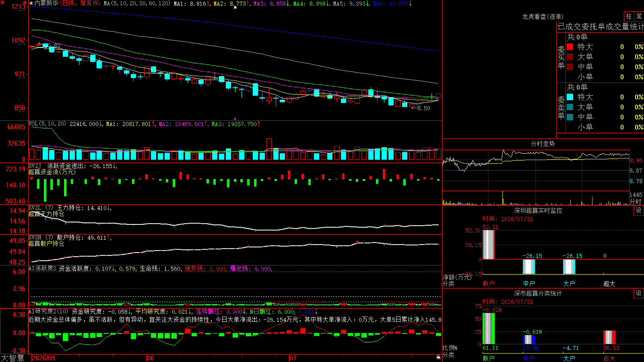Select the 已成交委托单成交量统计 tab
The height and width of the screenshot is (362, 644).
[x=601, y=27]
